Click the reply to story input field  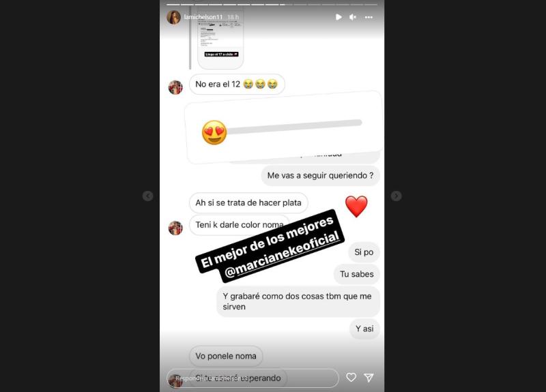(253, 378)
